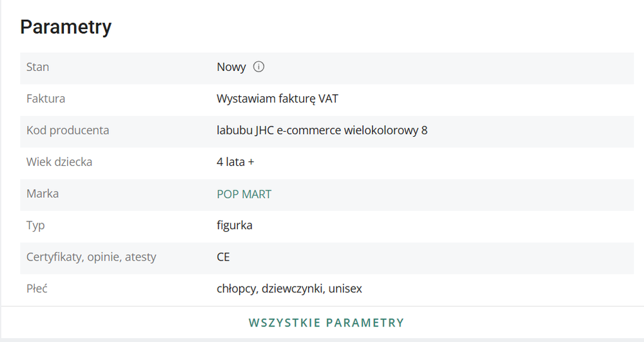Click the Marka parameter label
Image resolution: width=644 pixels, height=342 pixels.
[x=42, y=194]
